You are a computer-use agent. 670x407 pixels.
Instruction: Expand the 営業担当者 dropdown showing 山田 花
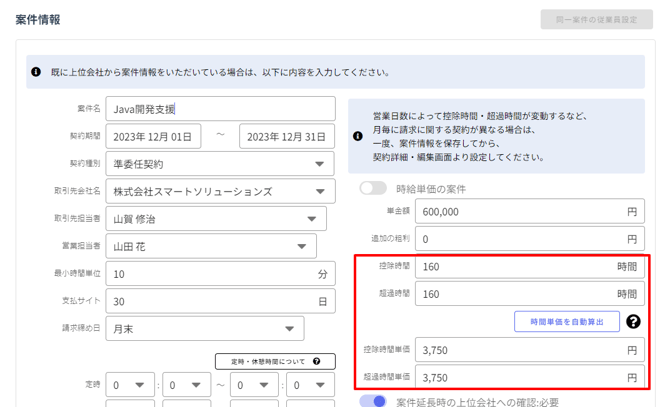[210, 246]
